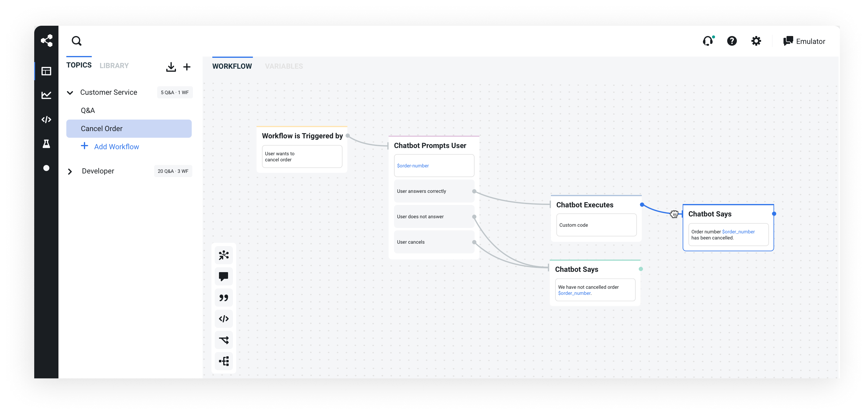Click the plus icon to add topic
This screenshot has width=868, height=415.
point(187,67)
